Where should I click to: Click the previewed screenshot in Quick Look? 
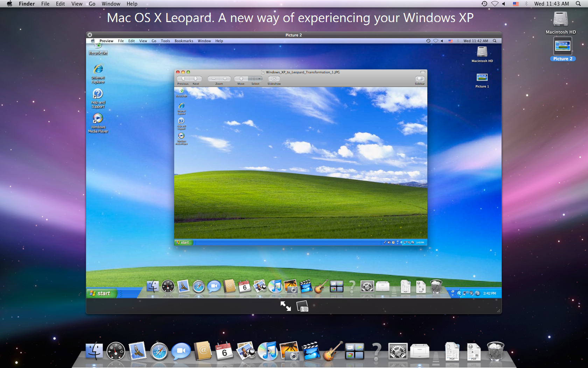pos(294,168)
